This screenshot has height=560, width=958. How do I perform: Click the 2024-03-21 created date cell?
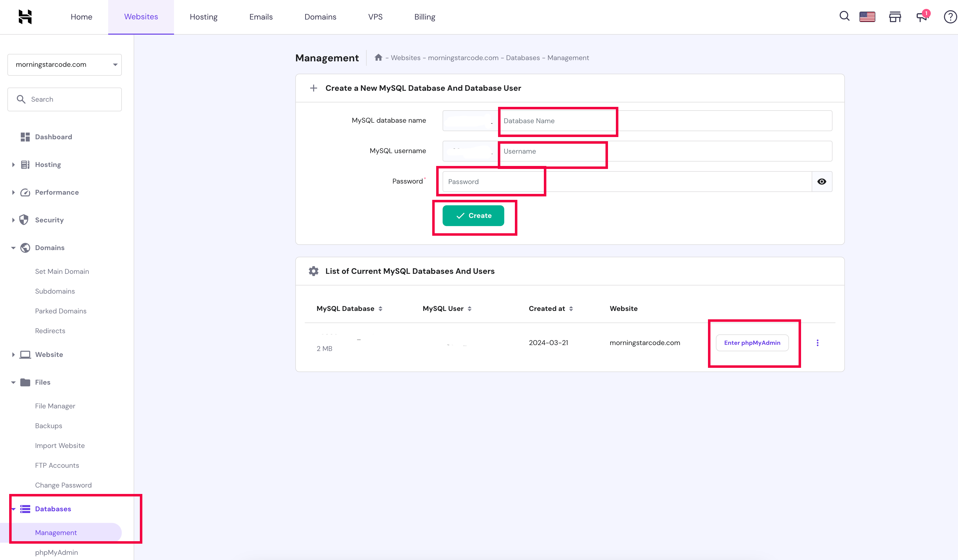549,343
